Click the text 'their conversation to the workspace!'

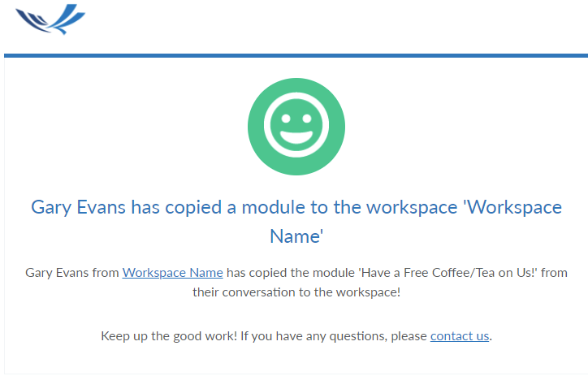[296, 292]
